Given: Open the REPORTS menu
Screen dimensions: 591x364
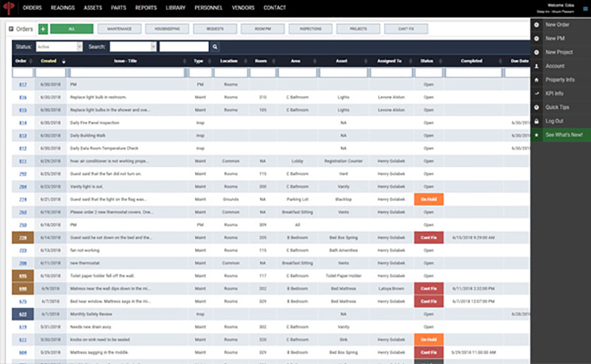Looking at the screenshot, I should click(x=146, y=7).
